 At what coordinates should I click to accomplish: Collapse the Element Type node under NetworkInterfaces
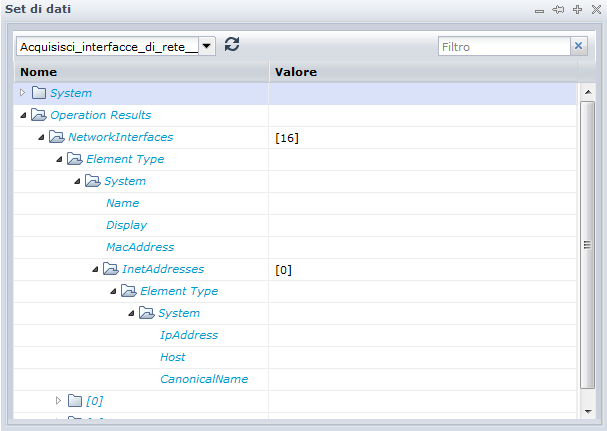(x=59, y=159)
